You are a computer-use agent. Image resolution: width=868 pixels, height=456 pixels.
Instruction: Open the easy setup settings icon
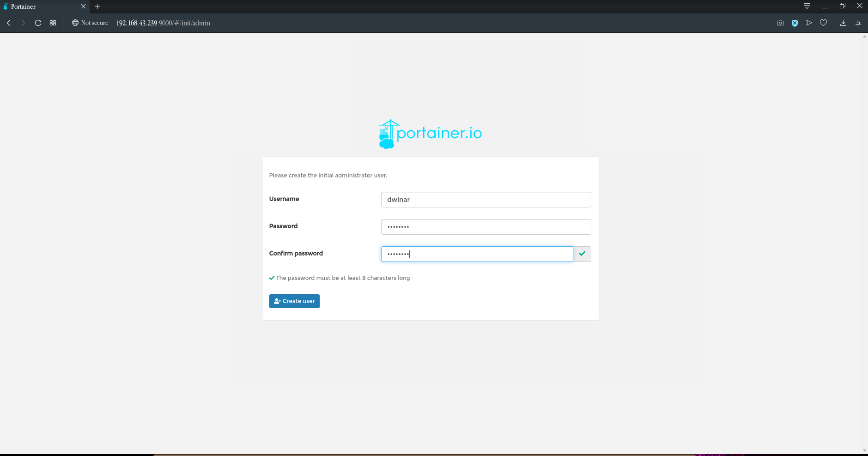point(858,23)
